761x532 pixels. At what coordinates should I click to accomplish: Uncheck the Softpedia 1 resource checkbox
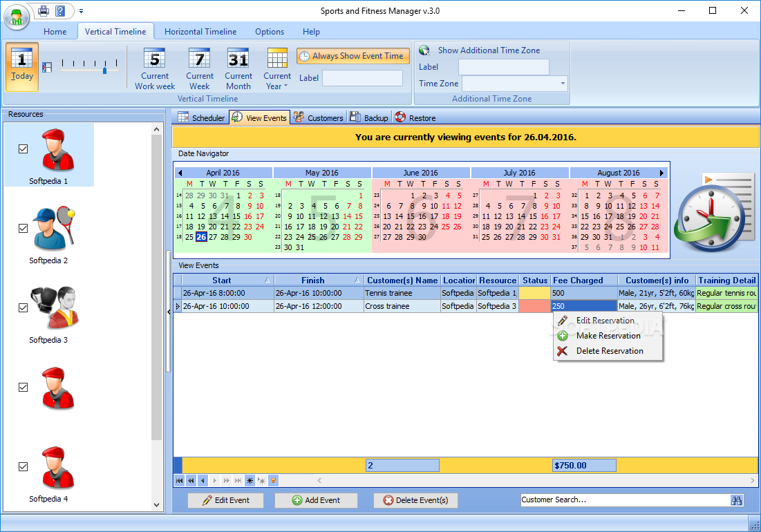point(23,149)
